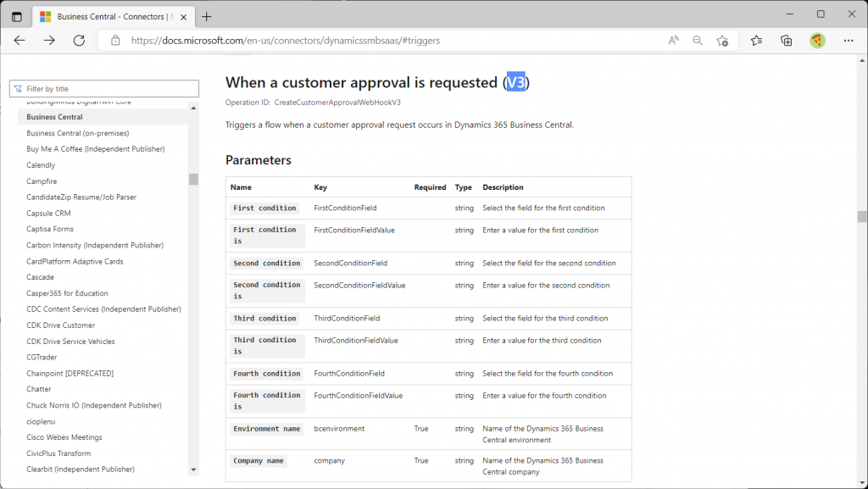Add this page to favorites star icon
Viewport: 868px width, 489px height.
[722, 41]
